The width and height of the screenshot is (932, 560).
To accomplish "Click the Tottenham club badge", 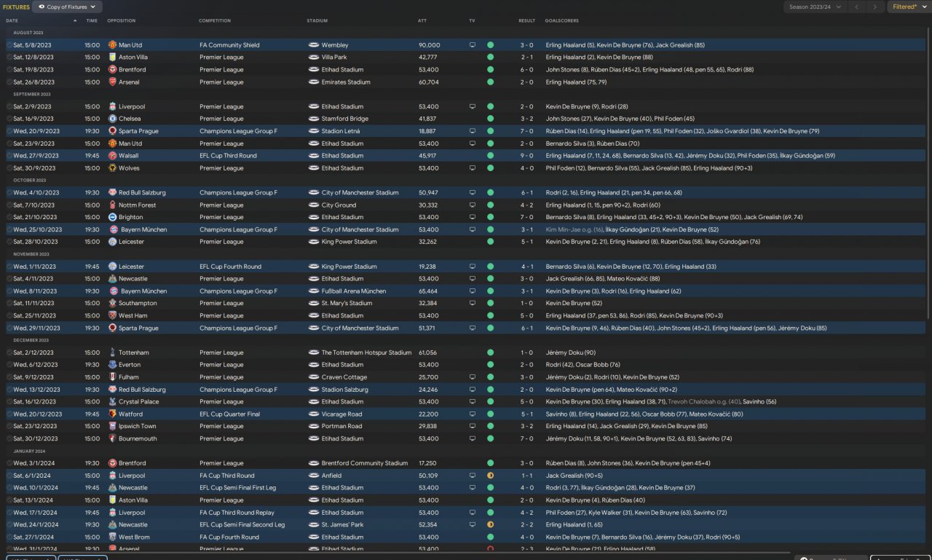I will (x=112, y=352).
